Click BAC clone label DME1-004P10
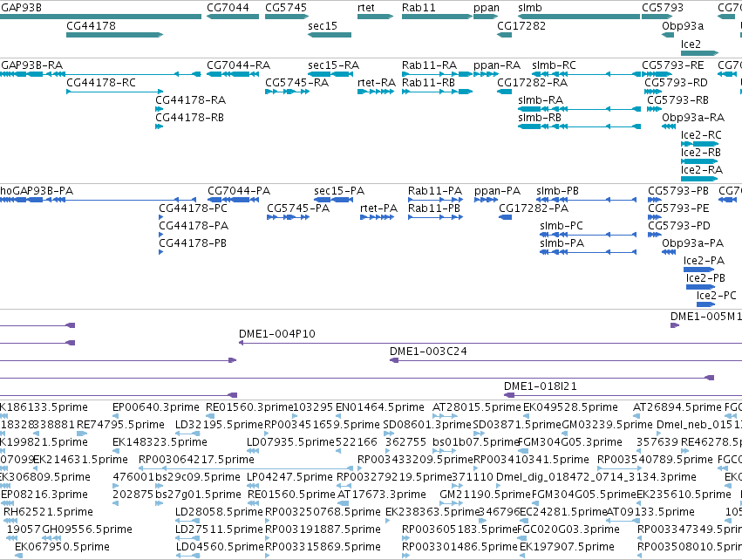The width and height of the screenshot is (742, 560). coord(276,334)
